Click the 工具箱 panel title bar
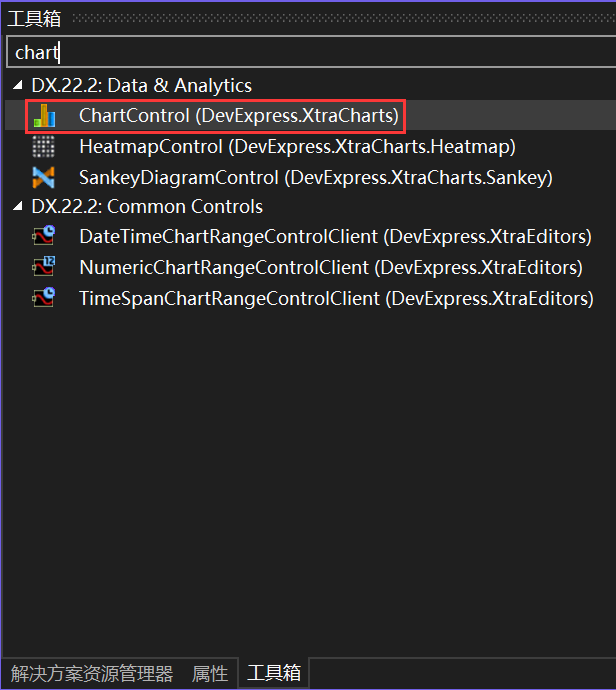The width and height of the screenshot is (616, 690). click(x=308, y=18)
